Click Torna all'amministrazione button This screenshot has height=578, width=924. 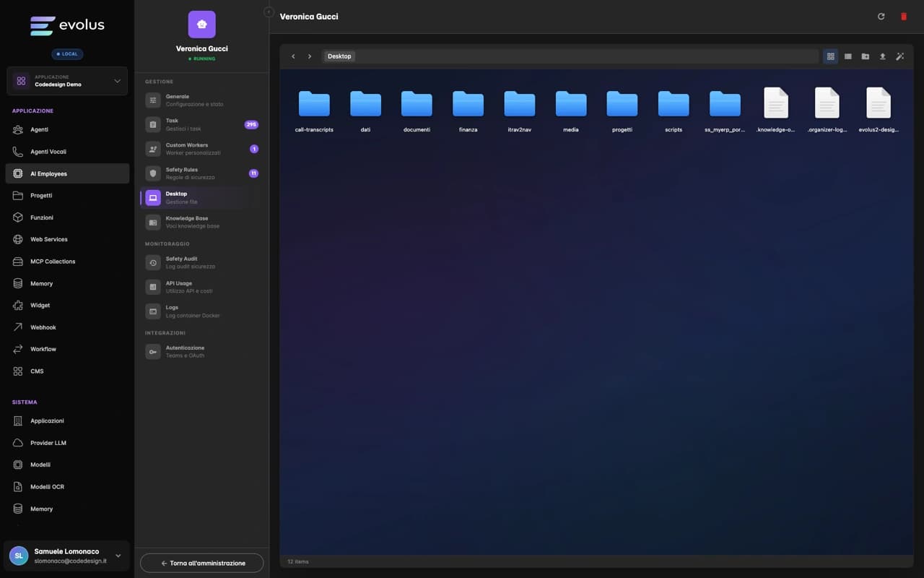click(202, 563)
